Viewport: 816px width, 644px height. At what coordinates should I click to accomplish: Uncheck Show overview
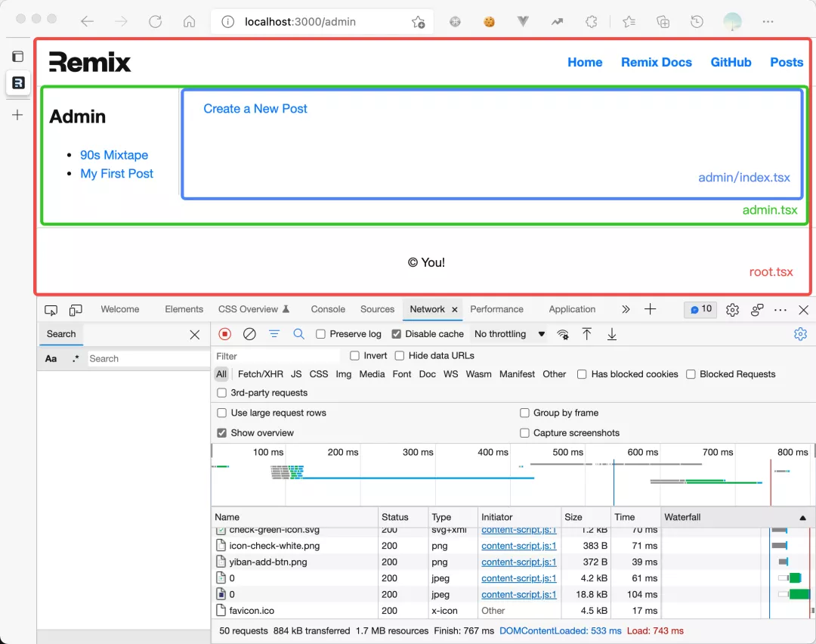[221, 432]
